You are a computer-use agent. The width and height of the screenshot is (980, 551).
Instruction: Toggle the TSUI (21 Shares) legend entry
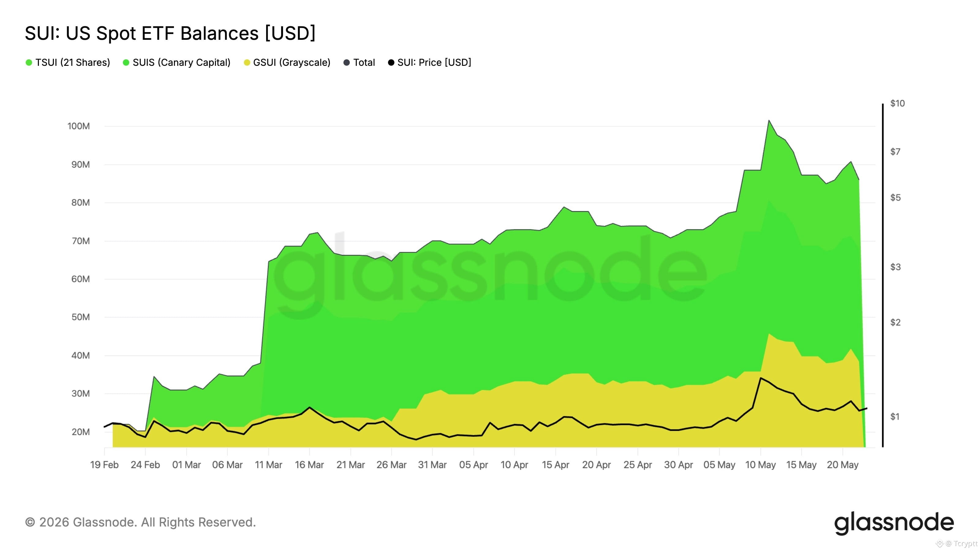point(68,62)
